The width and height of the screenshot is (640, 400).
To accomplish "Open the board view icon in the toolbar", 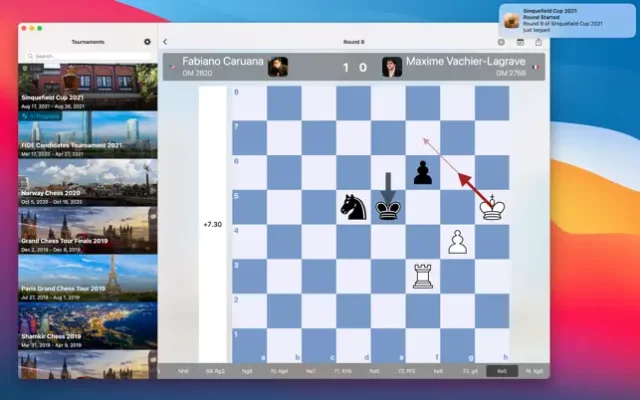I will (x=520, y=42).
